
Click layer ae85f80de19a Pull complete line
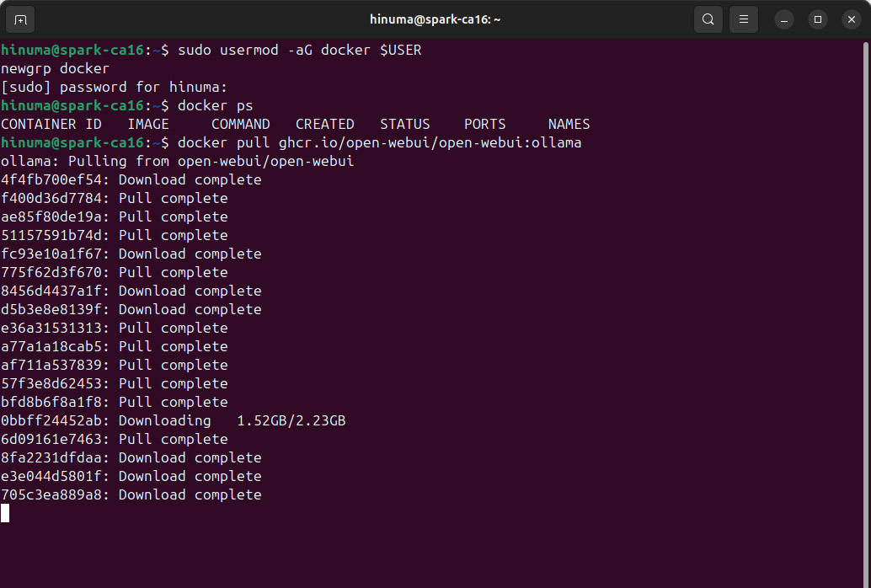click(x=114, y=216)
